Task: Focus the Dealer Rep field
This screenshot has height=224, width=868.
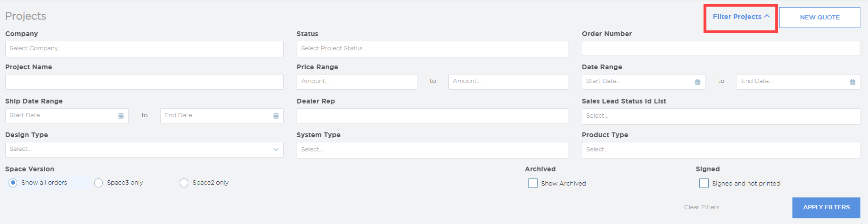Action: click(x=433, y=116)
